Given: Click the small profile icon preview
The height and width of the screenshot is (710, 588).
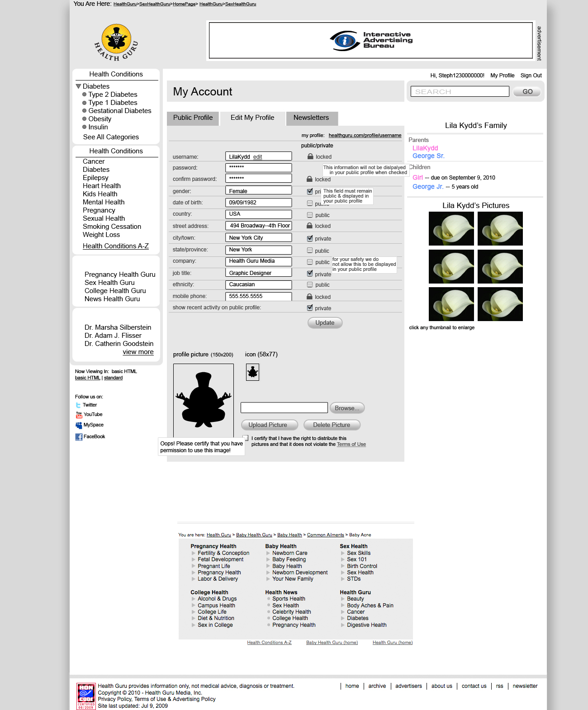Looking at the screenshot, I should [252, 372].
